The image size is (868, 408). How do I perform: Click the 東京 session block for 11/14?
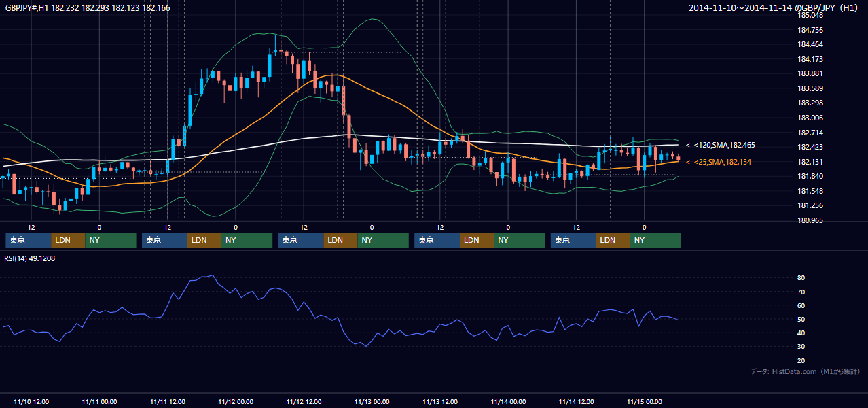pos(573,240)
